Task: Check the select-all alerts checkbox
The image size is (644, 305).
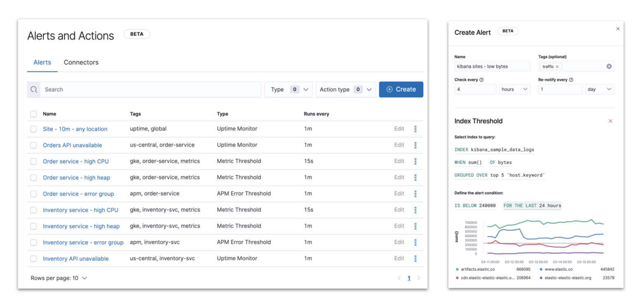Action: coord(33,114)
